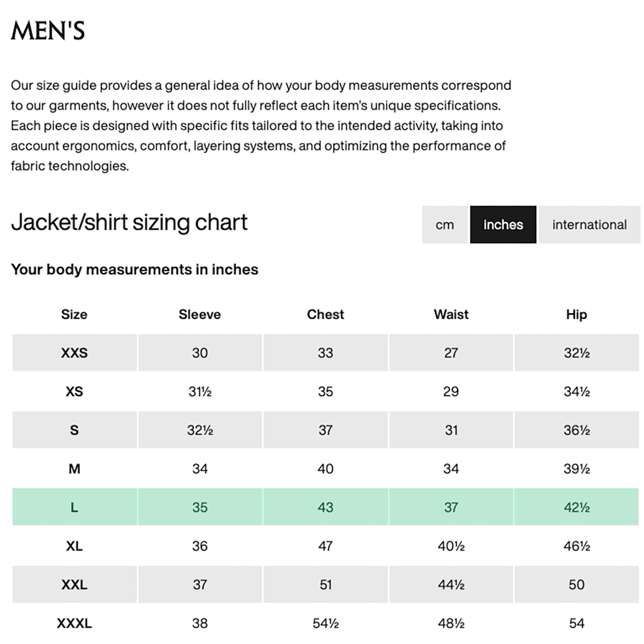Click the Chest column header
This screenshot has height=644, width=644.
[x=325, y=314]
